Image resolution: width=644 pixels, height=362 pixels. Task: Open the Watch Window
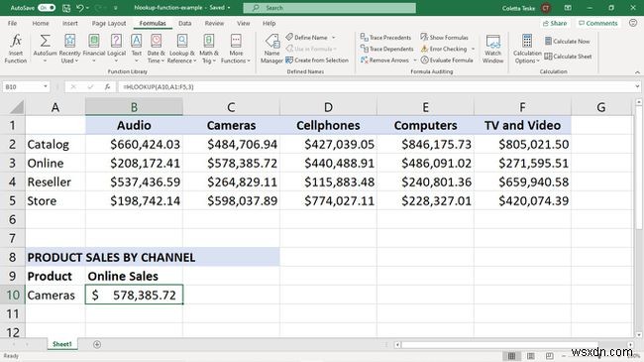click(492, 49)
